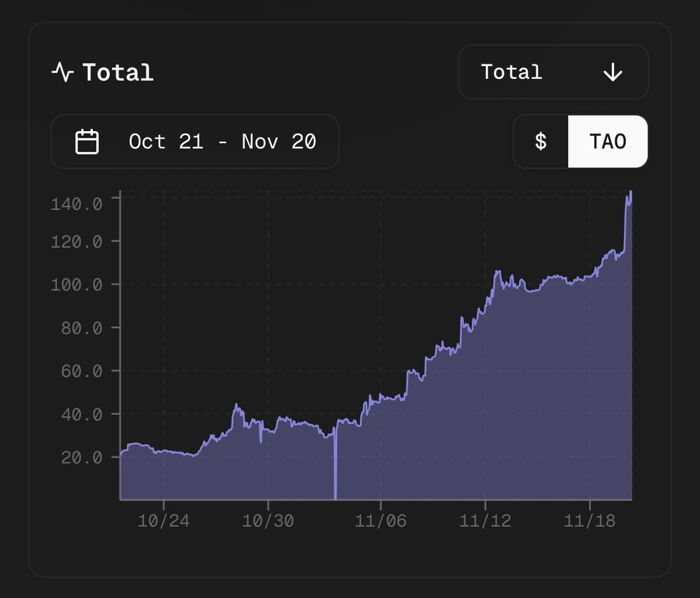Click the 11/06 x-axis date label
The width and height of the screenshot is (700, 598).
coord(380,521)
